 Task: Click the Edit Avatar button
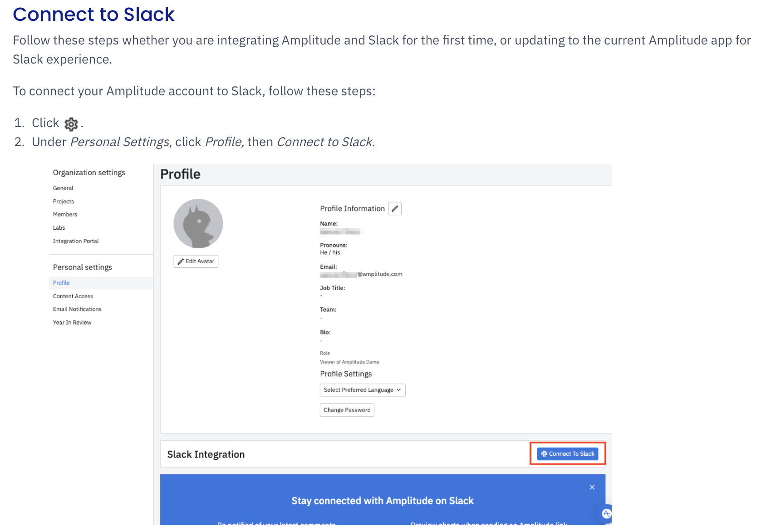click(196, 261)
